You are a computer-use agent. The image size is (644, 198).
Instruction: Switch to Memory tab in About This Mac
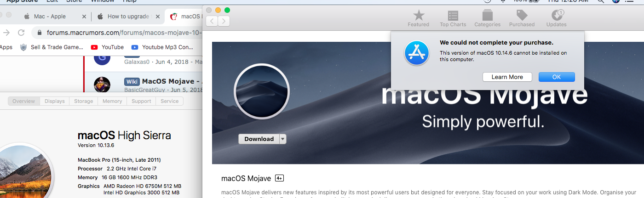pos(112,101)
